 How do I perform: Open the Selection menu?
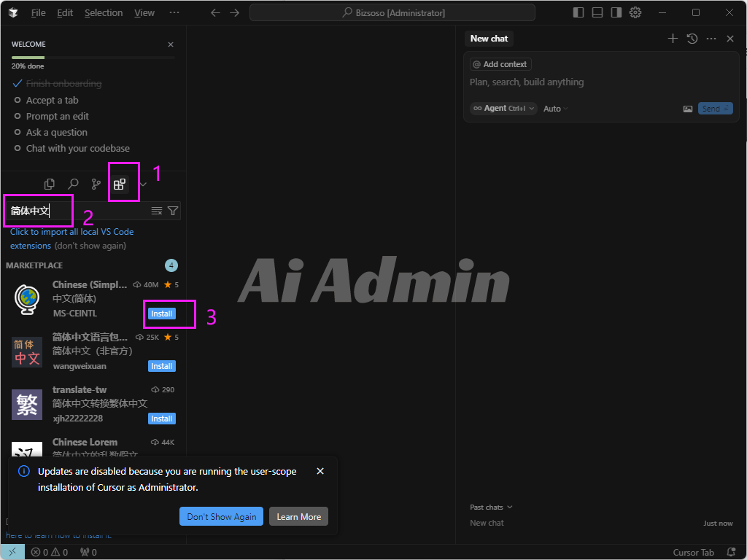104,13
